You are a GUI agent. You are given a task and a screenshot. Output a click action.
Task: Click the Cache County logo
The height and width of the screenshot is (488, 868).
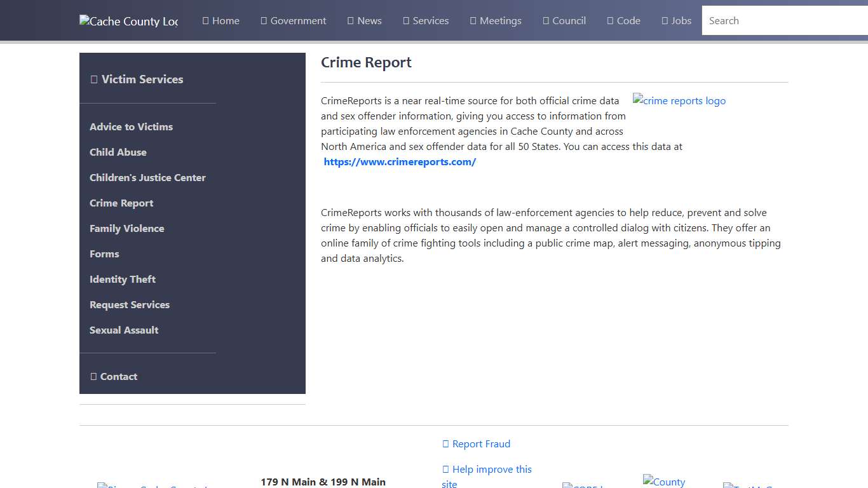(128, 20)
